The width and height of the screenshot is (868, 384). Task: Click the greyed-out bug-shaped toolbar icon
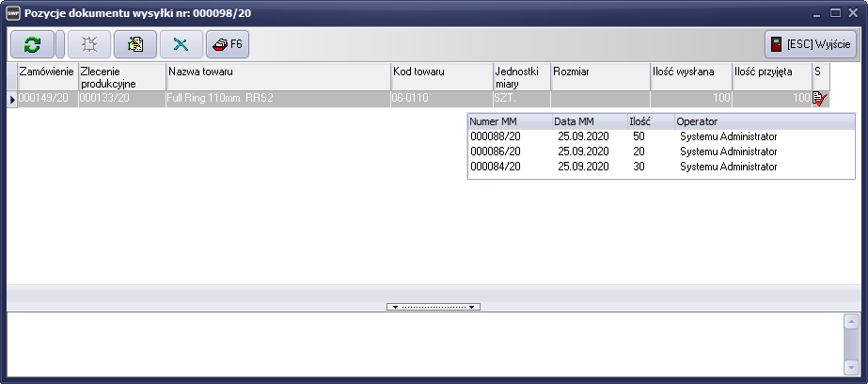(87, 44)
